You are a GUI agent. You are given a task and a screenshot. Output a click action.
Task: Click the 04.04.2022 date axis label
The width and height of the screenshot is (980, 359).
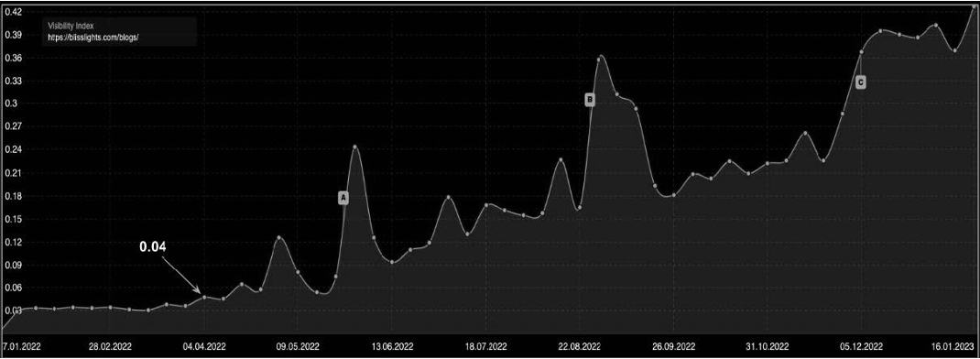(x=203, y=345)
